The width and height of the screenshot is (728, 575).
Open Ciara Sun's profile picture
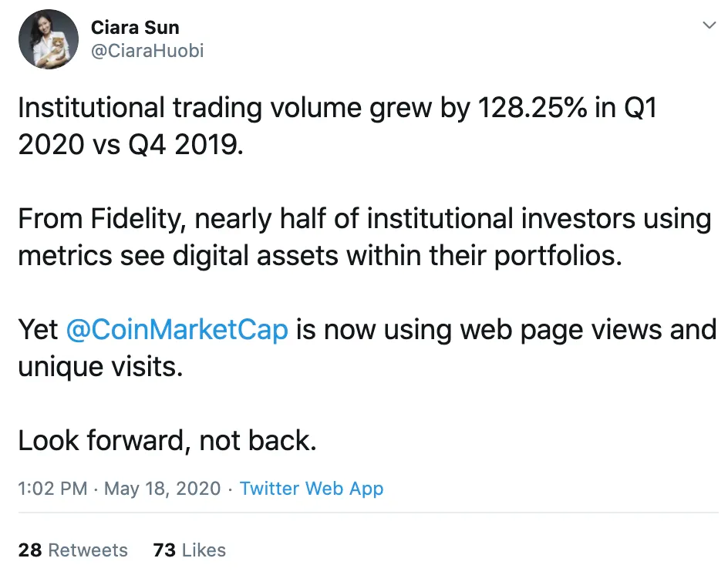click(x=49, y=39)
